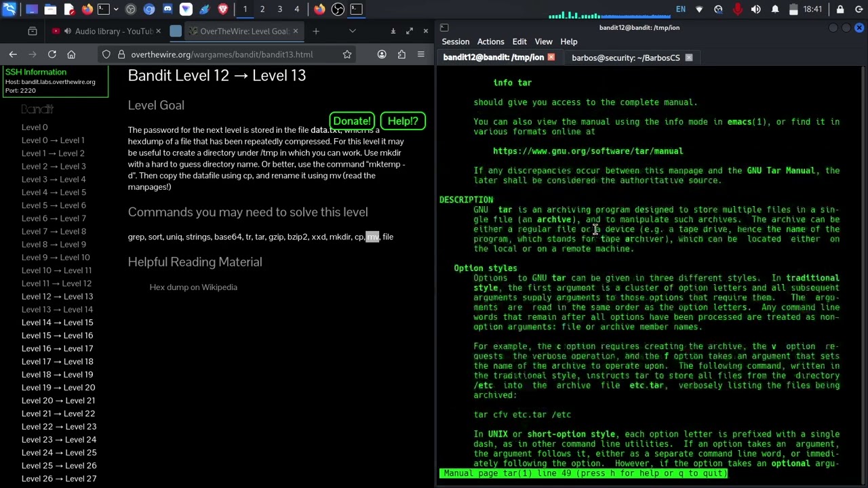Viewport: 868px width, 488px height.
Task: Open terminal Edit menu
Action: [519, 41]
